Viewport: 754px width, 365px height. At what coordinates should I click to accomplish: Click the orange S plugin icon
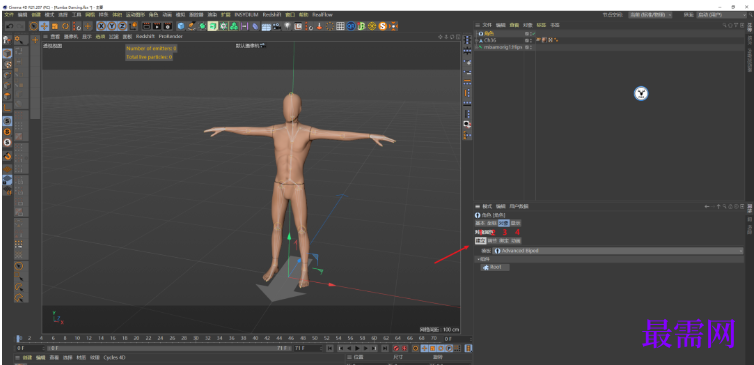tap(383, 26)
